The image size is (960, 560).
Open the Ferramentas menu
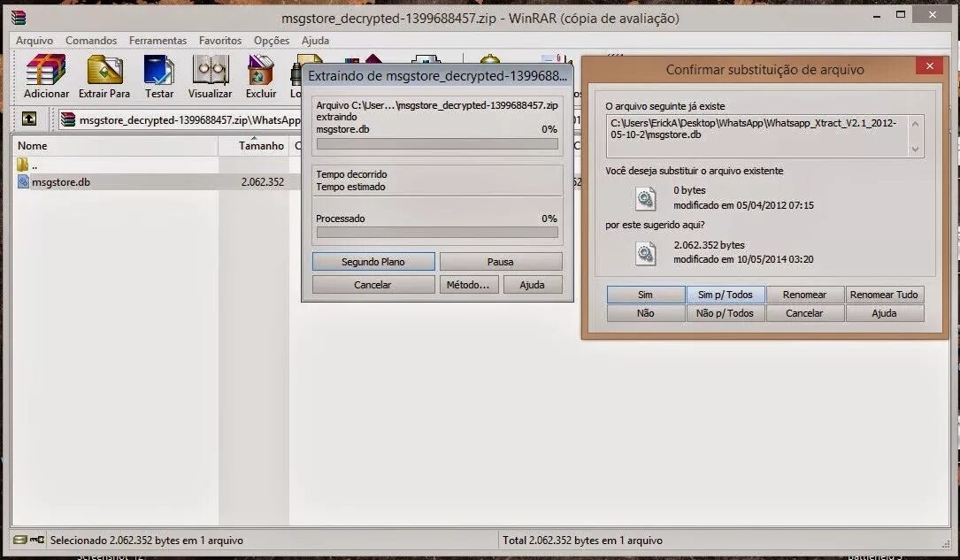[158, 41]
